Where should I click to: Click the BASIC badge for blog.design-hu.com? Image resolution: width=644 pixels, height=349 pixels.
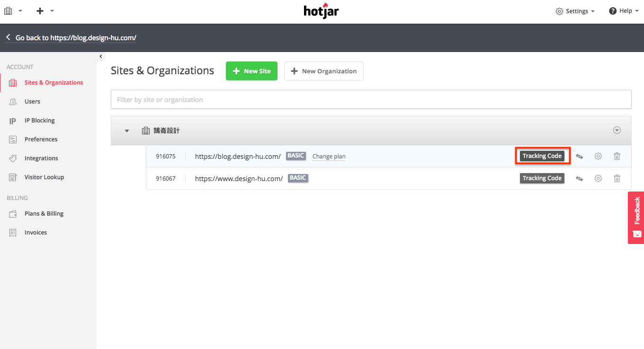click(296, 156)
